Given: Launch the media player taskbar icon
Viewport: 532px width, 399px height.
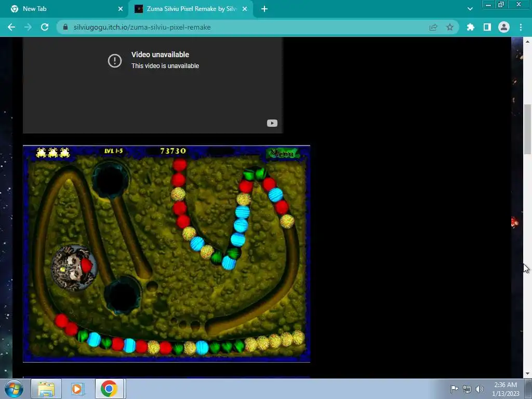Looking at the screenshot, I should click(x=78, y=389).
